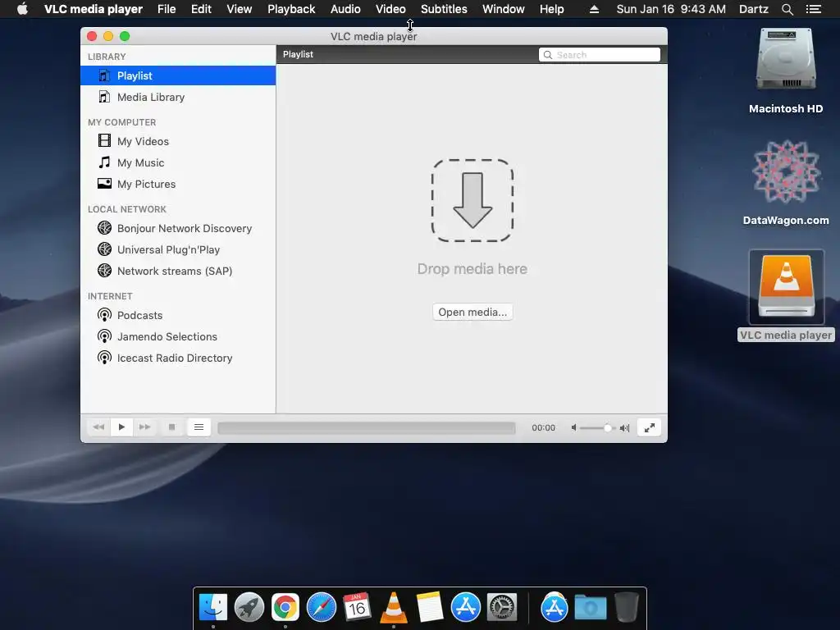The height and width of the screenshot is (630, 840).
Task: Set maximum volume with the loud speaker icon
Action: coord(624,427)
